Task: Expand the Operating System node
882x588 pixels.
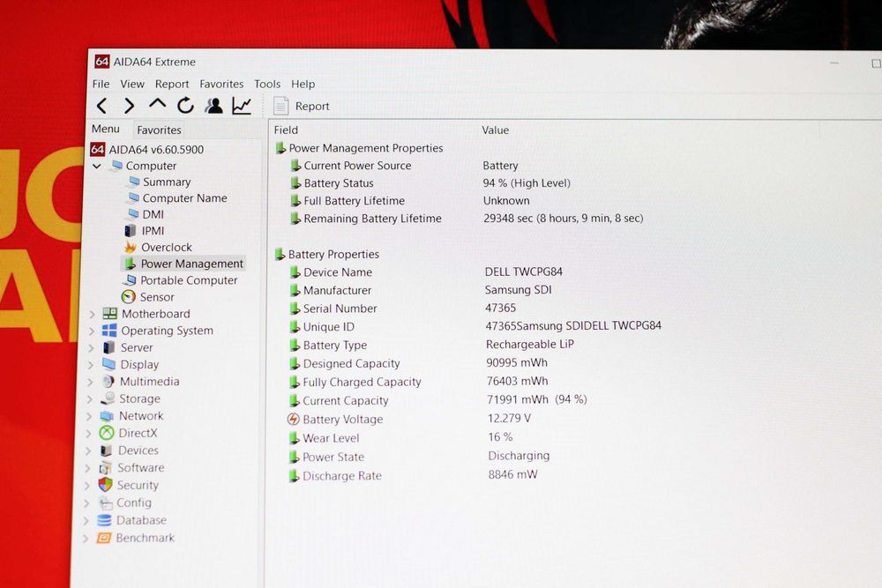Action: tap(91, 331)
